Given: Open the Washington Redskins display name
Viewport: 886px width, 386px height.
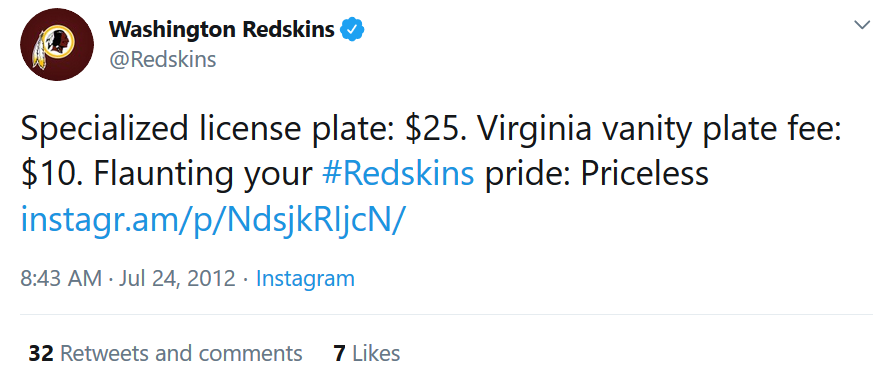Looking at the screenshot, I should (x=222, y=29).
